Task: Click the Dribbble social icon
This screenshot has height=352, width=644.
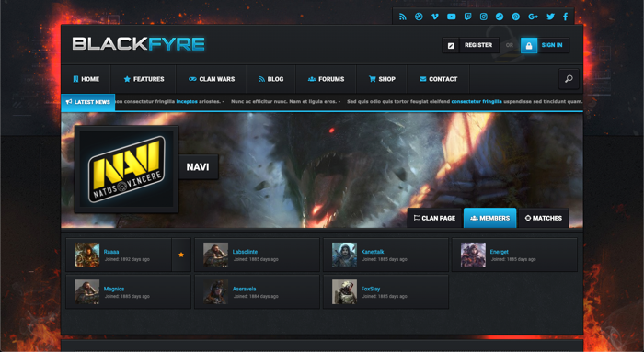Action: 419,17
